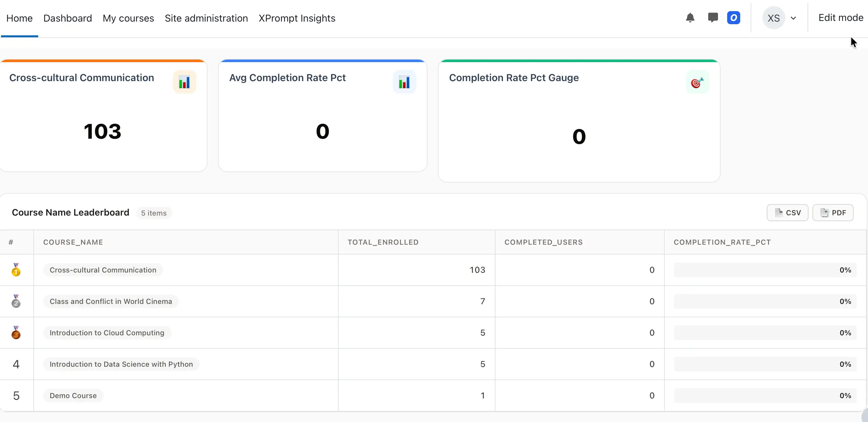Click progress bar for Introduction to Cloud Computing
The width and height of the screenshot is (868, 422).
(x=765, y=333)
